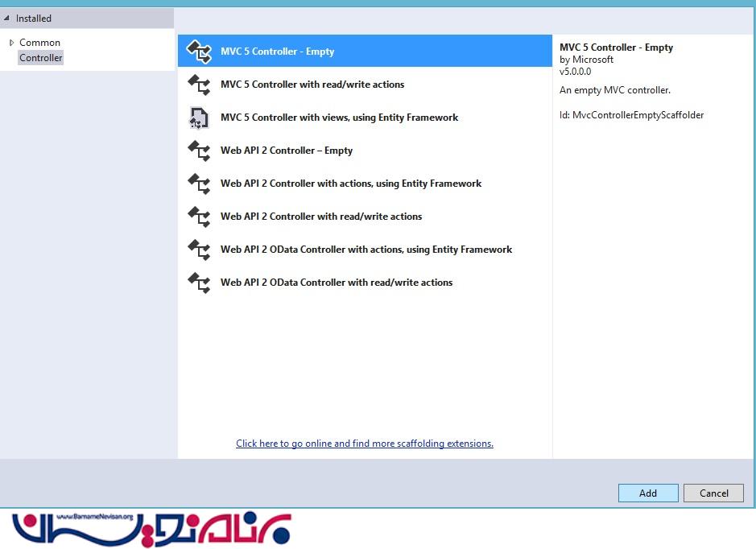Click the icon for MVC 5 Controller with read/write actions

(x=199, y=85)
